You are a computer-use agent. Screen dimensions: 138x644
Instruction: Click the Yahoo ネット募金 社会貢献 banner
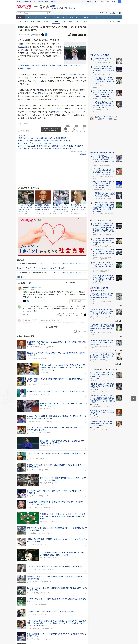[x=52, y=236]
